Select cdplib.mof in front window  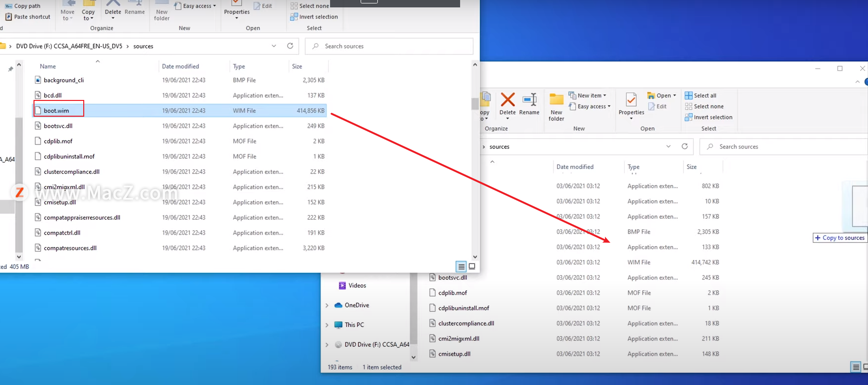(58, 141)
